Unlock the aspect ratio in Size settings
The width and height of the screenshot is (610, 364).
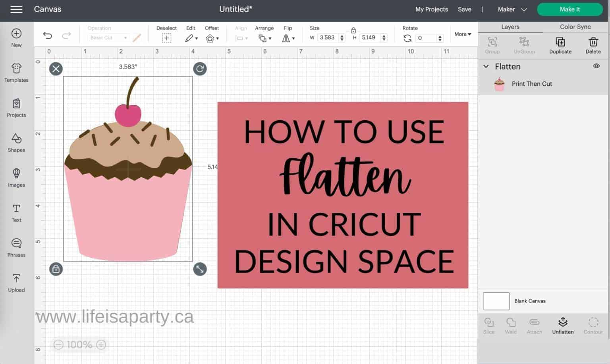[353, 30]
